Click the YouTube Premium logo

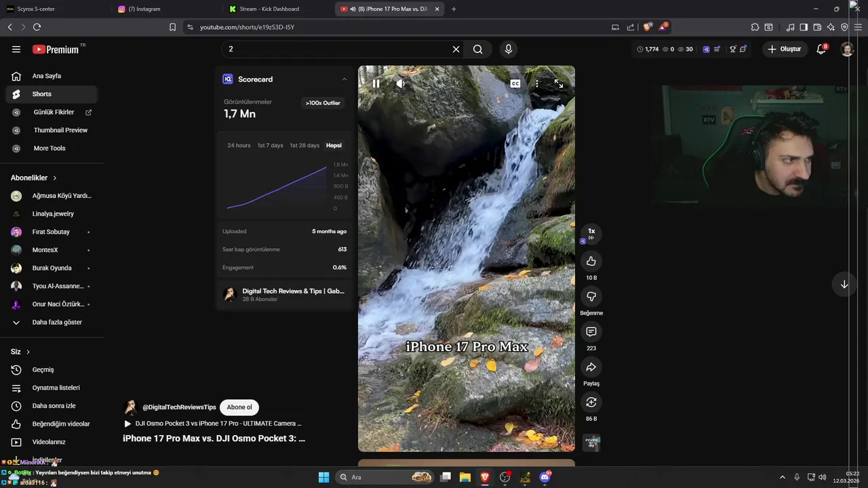point(56,49)
